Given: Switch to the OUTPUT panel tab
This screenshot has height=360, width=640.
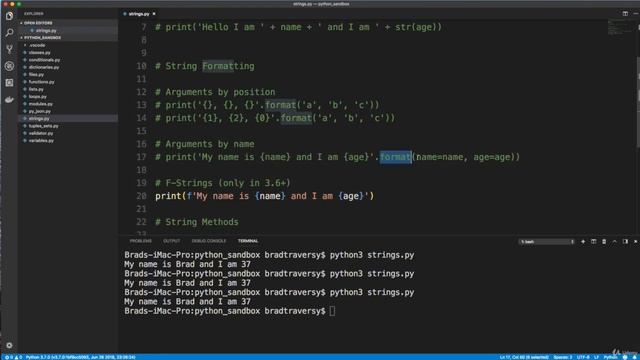Looking at the screenshot, I should point(171,241).
